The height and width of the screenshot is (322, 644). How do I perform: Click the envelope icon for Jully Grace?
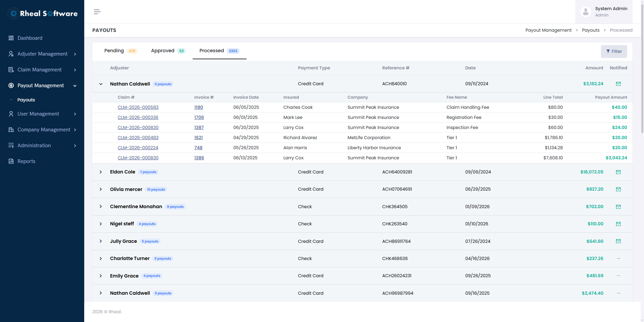[618, 241]
